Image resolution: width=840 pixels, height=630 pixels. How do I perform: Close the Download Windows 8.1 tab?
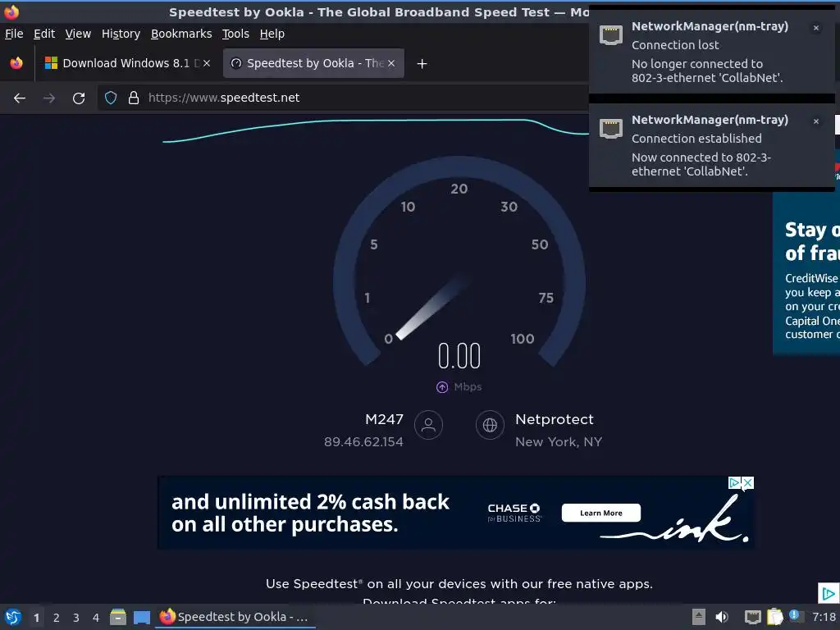click(x=207, y=63)
